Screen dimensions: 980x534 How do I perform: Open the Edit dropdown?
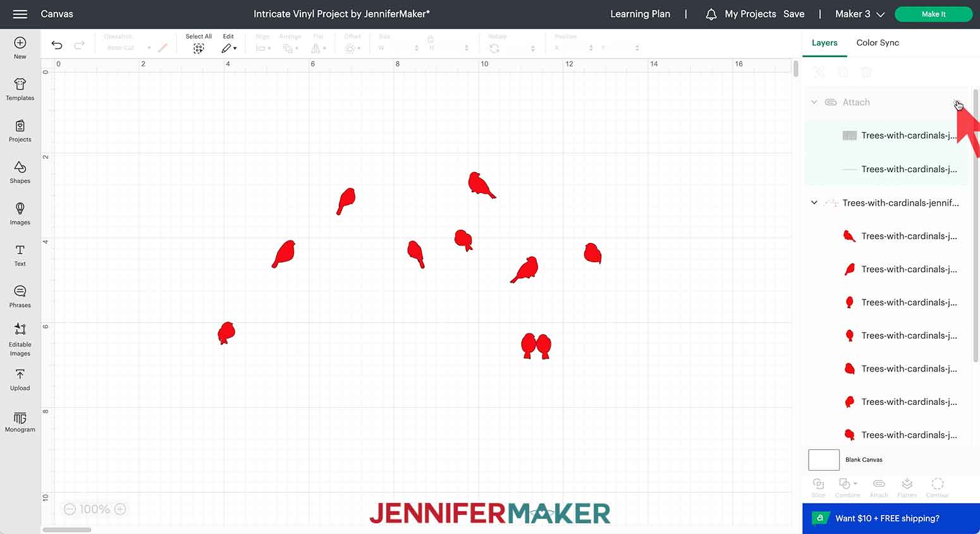click(229, 48)
